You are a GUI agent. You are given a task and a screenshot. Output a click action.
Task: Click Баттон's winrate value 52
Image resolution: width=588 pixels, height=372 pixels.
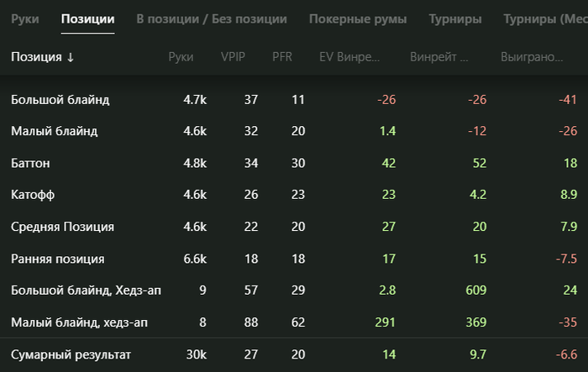(x=480, y=163)
